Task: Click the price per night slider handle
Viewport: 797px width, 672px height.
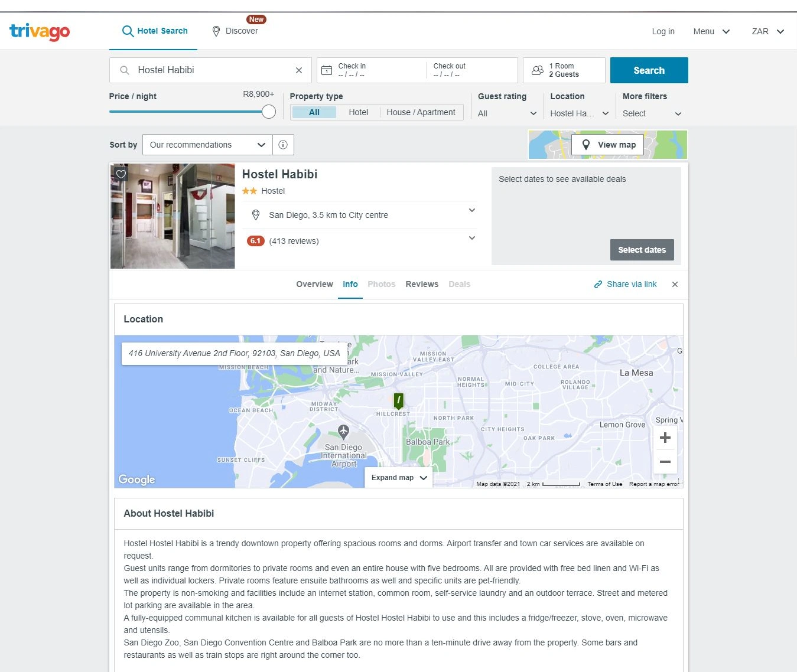Action: coord(269,112)
